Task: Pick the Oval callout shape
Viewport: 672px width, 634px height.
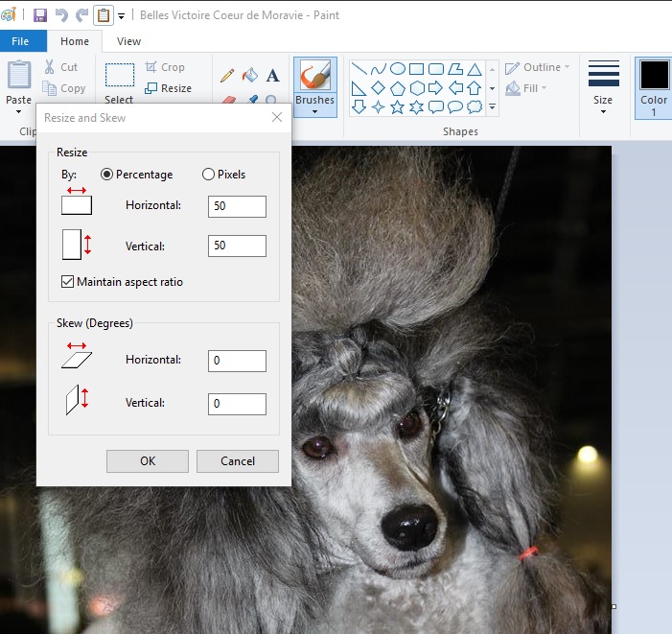Action: [x=455, y=106]
